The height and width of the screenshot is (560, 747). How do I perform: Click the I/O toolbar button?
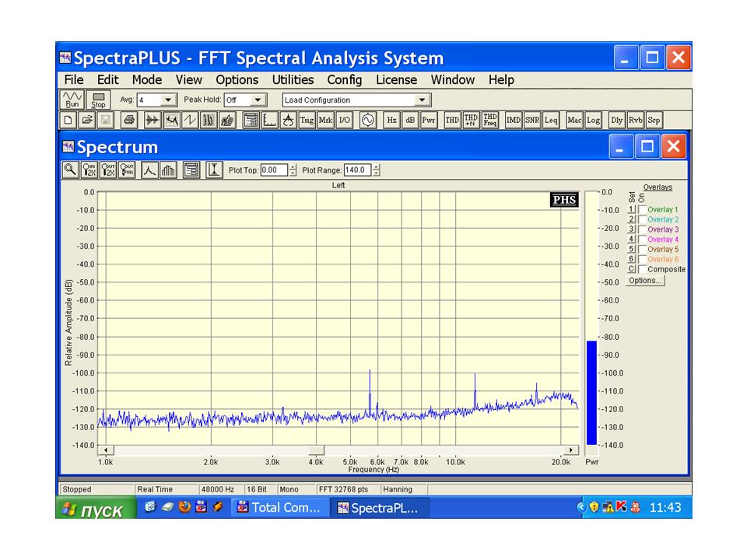point(345,120)
